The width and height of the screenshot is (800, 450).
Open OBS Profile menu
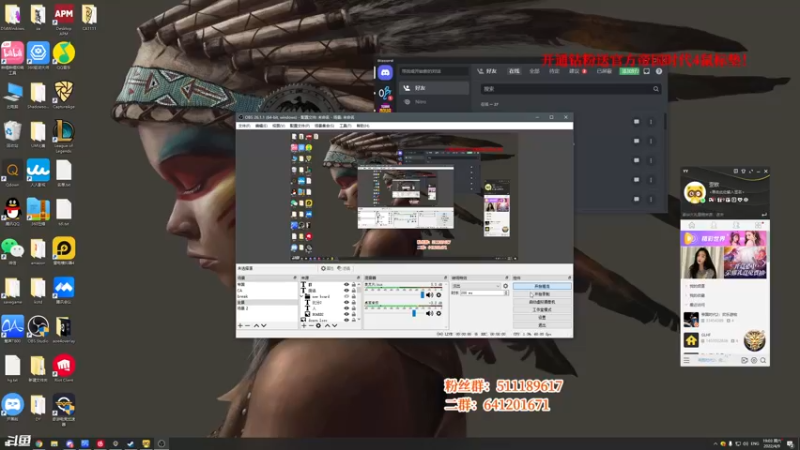[299, 126]
